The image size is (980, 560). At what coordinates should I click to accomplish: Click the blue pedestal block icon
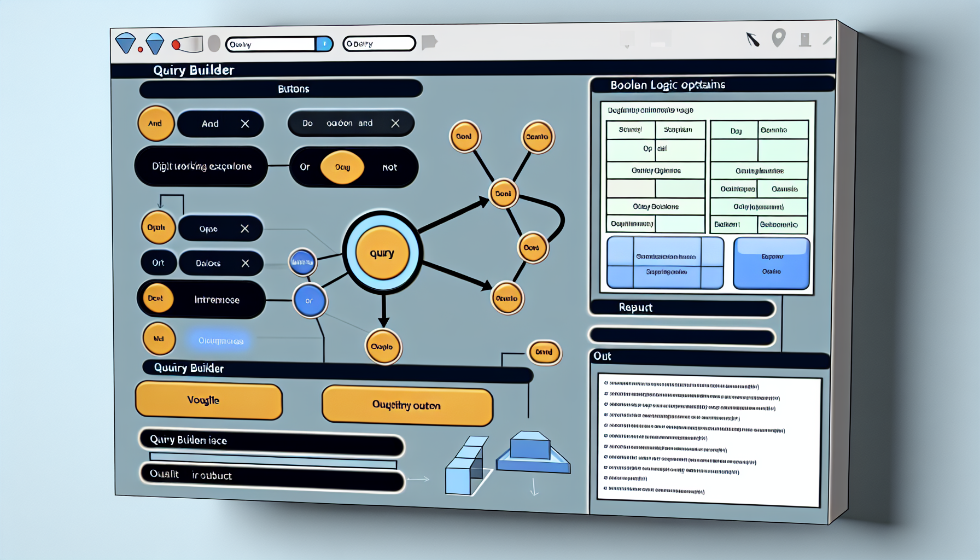[x=533, y=452]
